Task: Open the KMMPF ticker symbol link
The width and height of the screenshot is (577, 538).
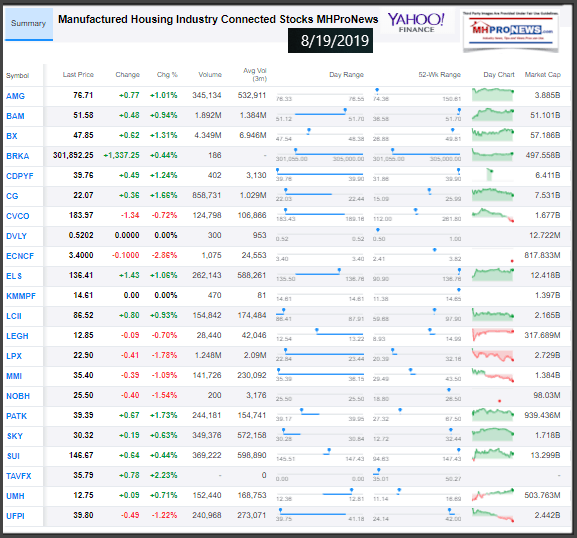Action: (x=21, y=296)
